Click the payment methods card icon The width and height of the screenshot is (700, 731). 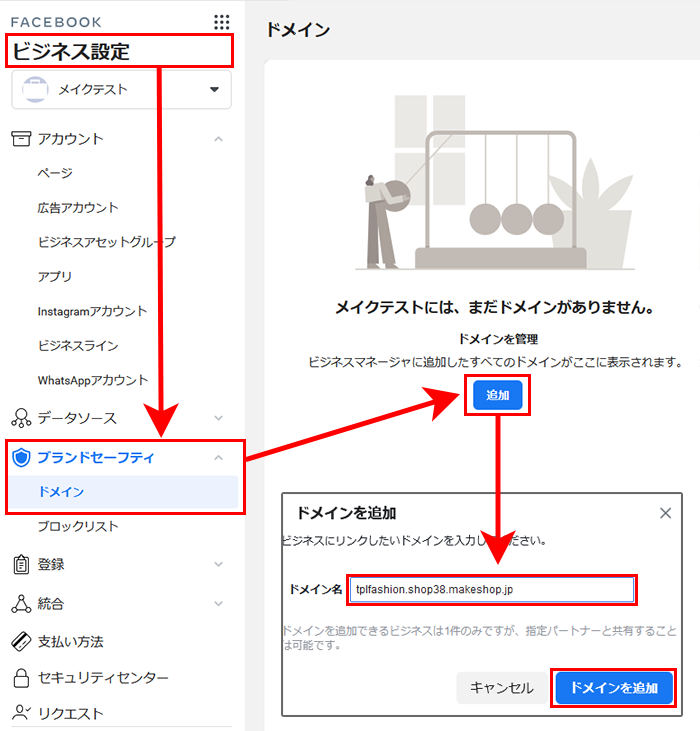pos(21,641)
